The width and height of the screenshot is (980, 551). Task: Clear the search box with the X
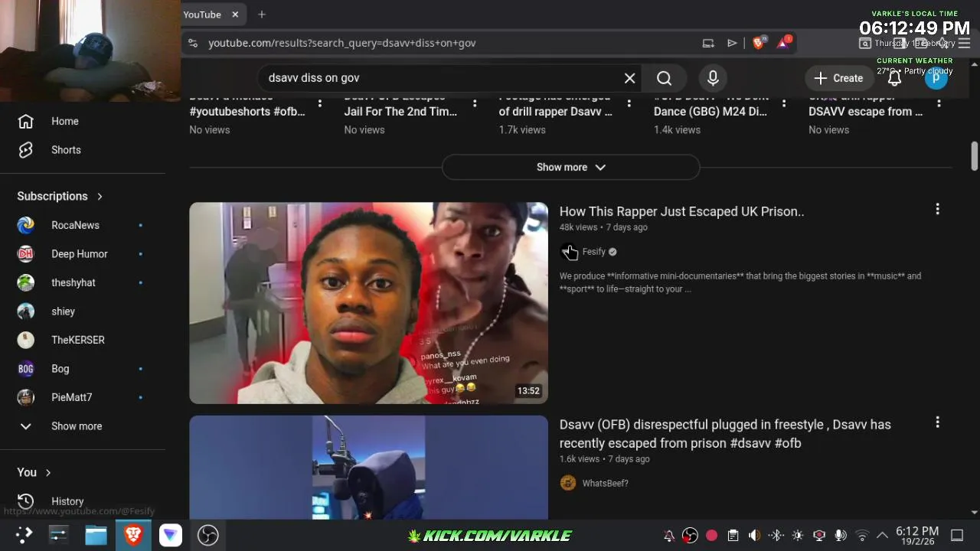[629, 78]
